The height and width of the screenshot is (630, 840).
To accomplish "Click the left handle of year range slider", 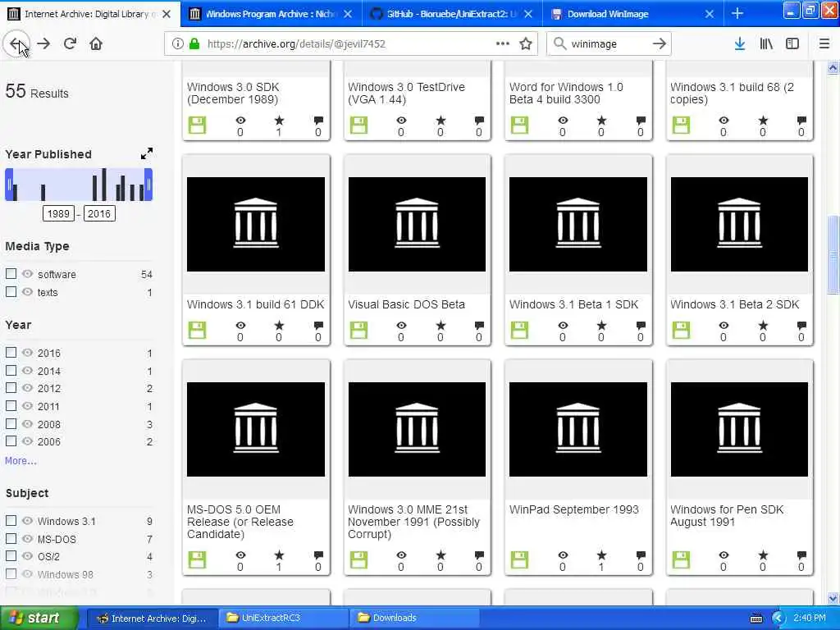I will [9, 185].
